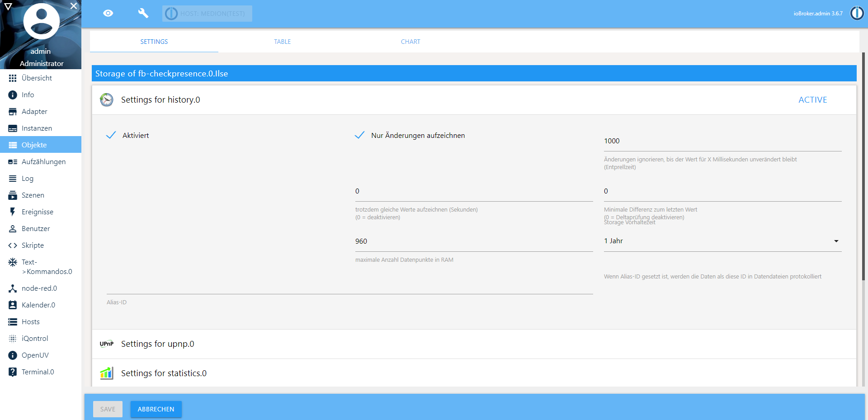868x420 pixels.
Task: Collapse the Settings for history.0 section
Action: pyautogui.click(x=474, y=100)
